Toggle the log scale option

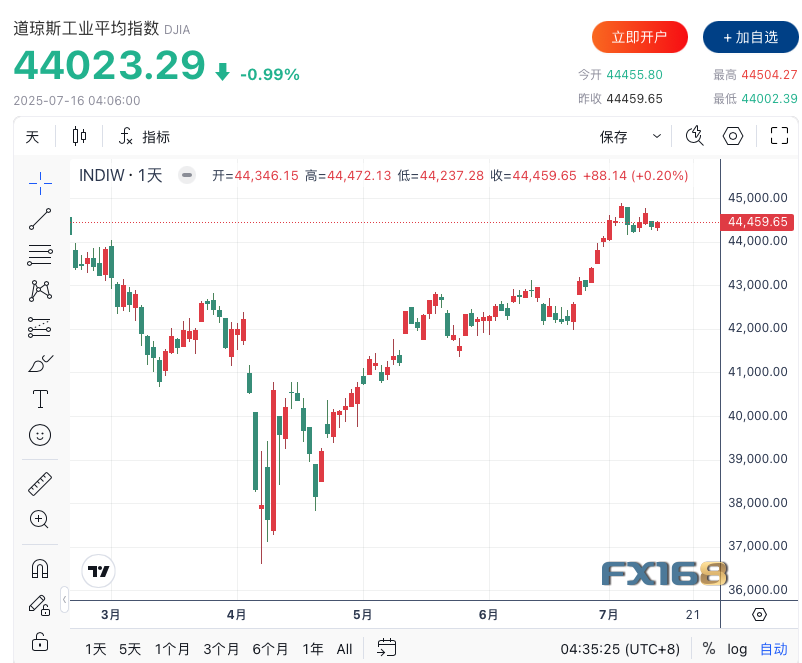coord(737,648)
